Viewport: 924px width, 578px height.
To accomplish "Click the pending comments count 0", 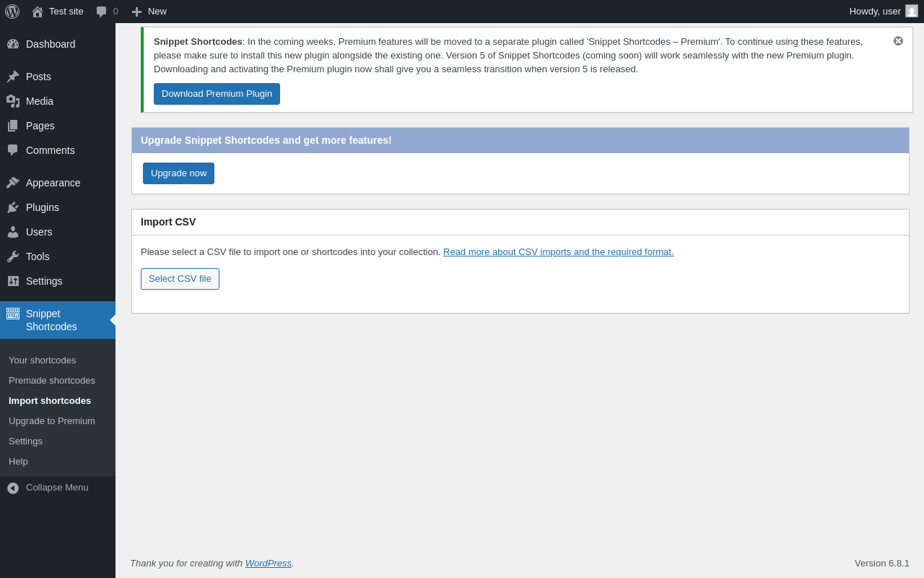I will pos(115,12).
